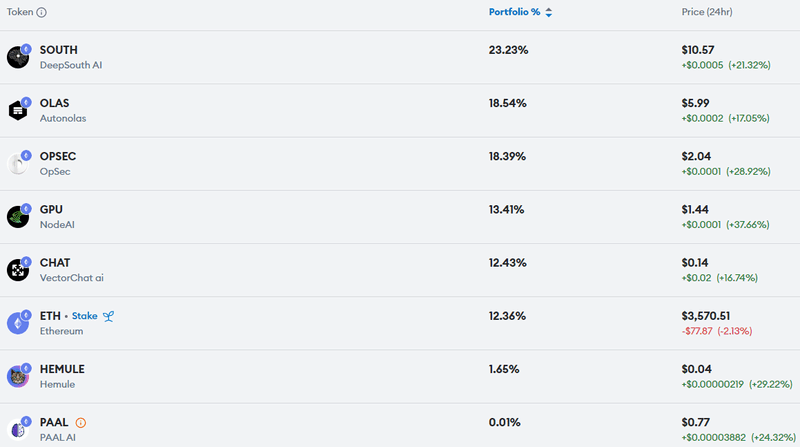
Task: Click the SOUTH DeepSouth AI token icon
Action: pyautogui.click(x=18, y=57)
